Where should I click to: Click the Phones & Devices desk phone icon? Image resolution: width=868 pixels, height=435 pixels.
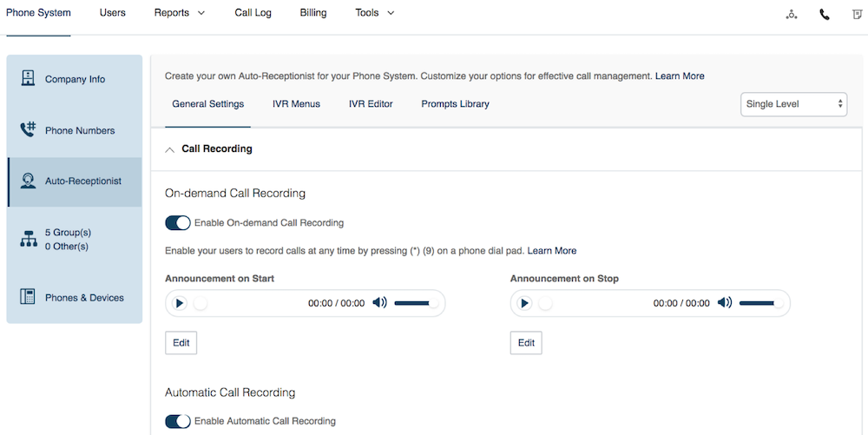tap(28, 297)
